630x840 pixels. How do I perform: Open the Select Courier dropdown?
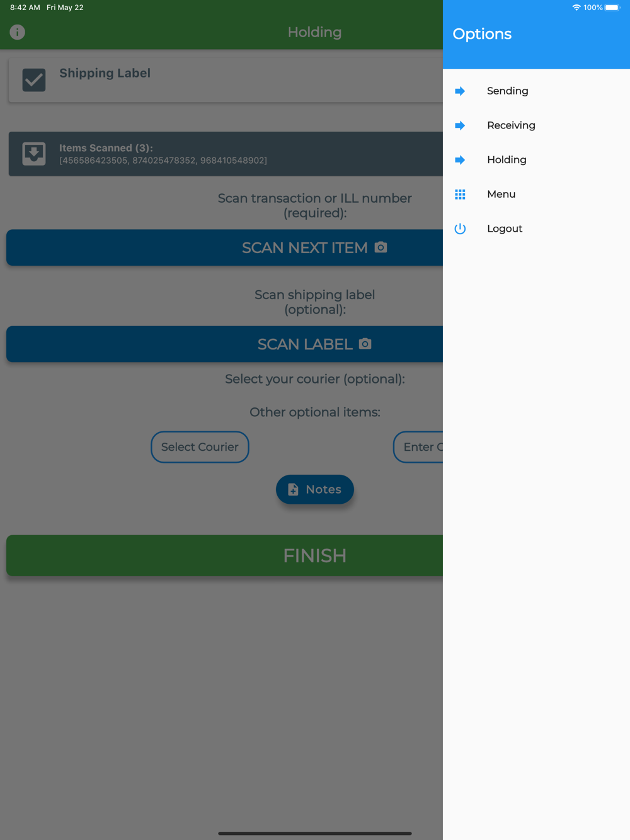pyautogui.click(x=200, y=447)
